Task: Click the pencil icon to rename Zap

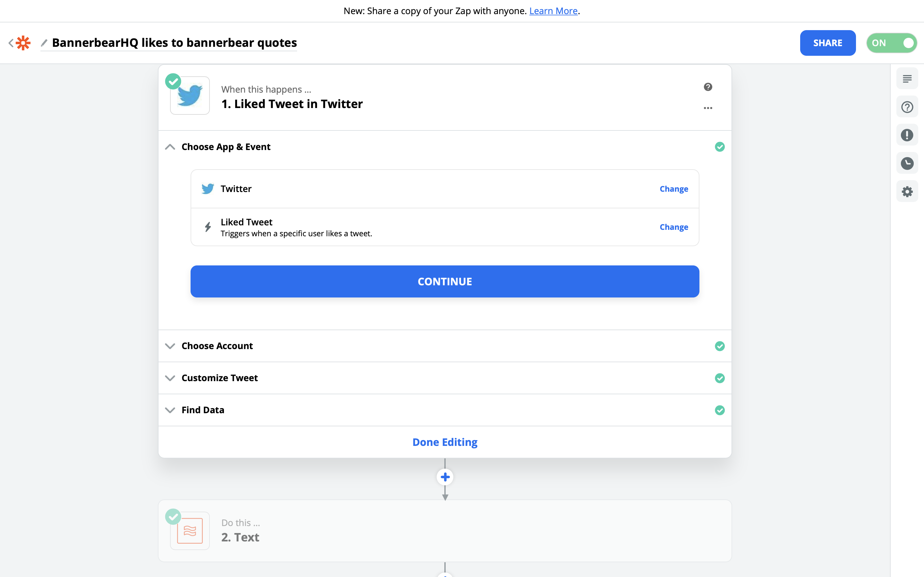Action: click(44, 43)
